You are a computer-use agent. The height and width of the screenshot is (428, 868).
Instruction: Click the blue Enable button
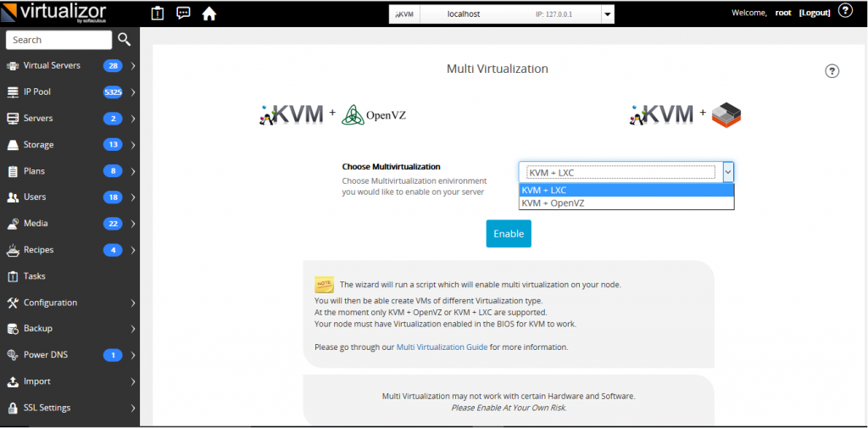pyautogui.click(x=509, y=234)
